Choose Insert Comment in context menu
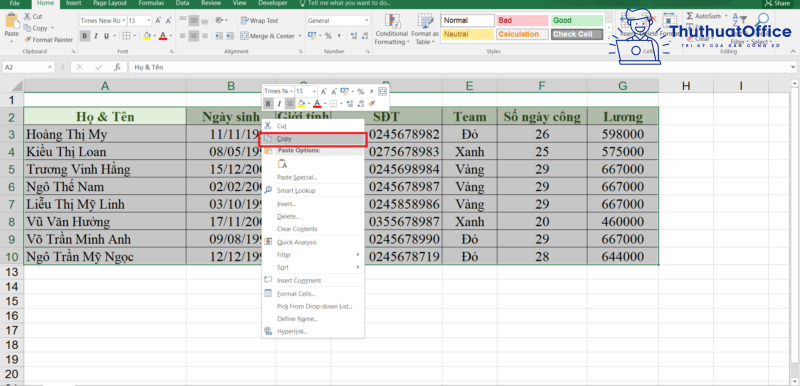Viewport: 800px width, 386px height. coord(313,280)
